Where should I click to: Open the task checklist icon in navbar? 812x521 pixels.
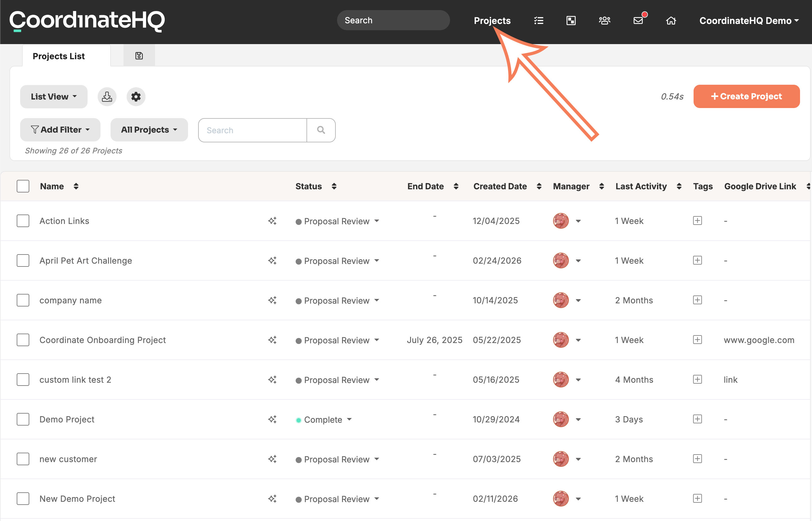539,21
